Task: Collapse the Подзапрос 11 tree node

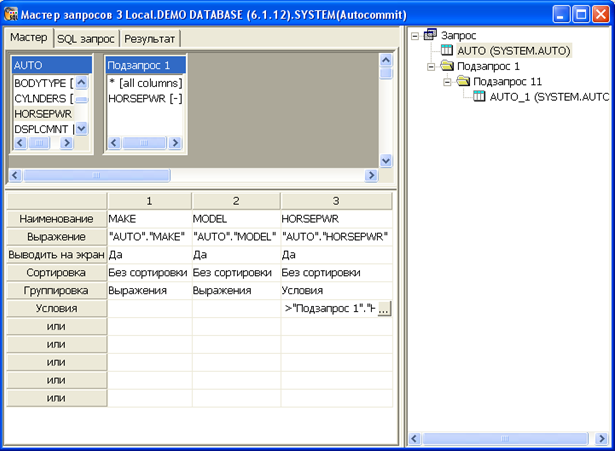Action: 447,82
